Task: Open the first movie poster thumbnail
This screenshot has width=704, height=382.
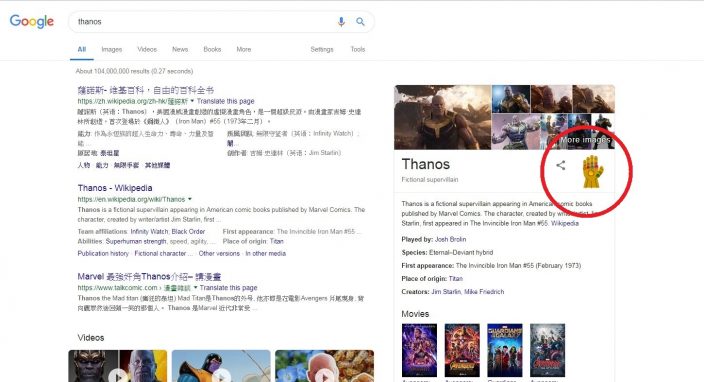Action: 419,350
